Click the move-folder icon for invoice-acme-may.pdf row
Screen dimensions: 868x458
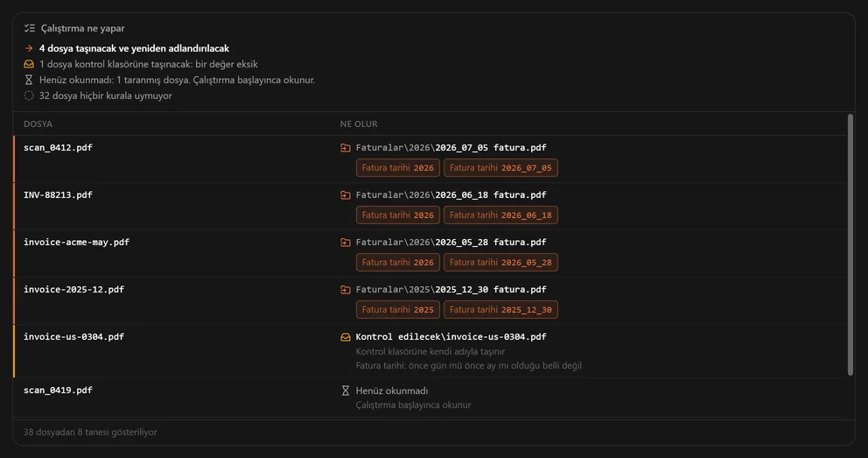346,243
